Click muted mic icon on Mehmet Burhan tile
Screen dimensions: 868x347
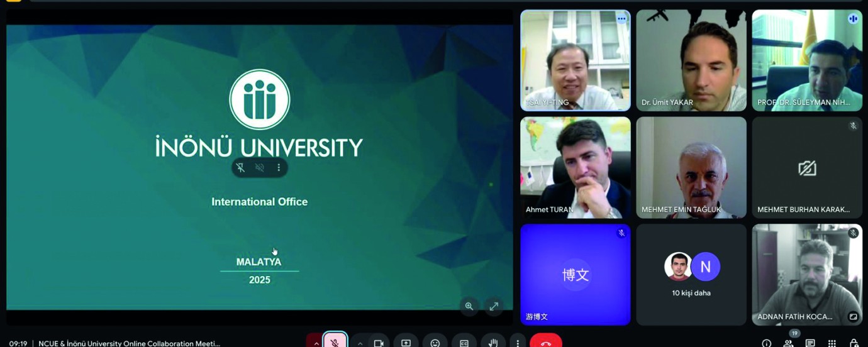pyautogui.click(x=853, y=126)
